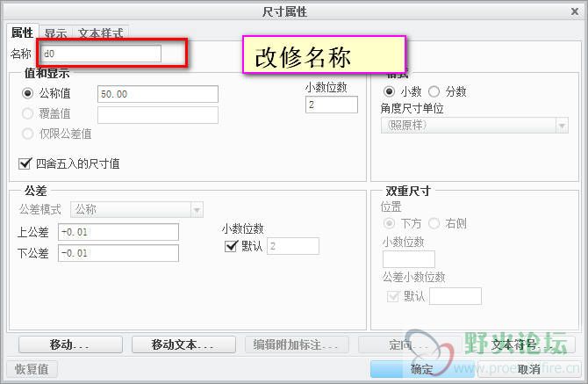Cancel with the 取消 button
Image resolution: width=588 pixels, height=384 pixels.
click(x=528, y=369)
